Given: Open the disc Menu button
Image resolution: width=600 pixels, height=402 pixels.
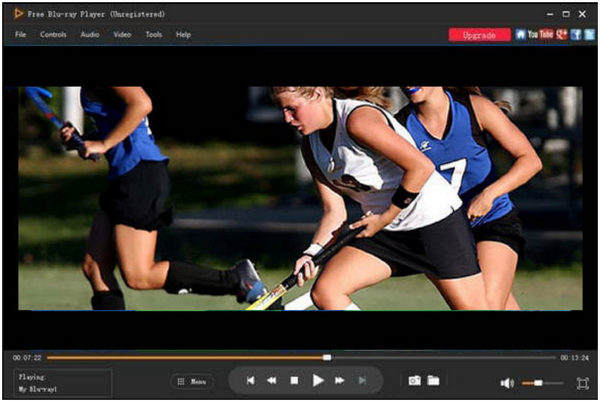Looking at the screenshot, I should coord(192,382).
